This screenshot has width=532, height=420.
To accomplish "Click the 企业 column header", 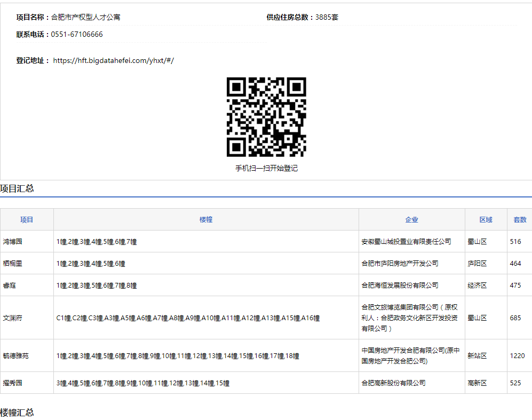I will 411,219.
